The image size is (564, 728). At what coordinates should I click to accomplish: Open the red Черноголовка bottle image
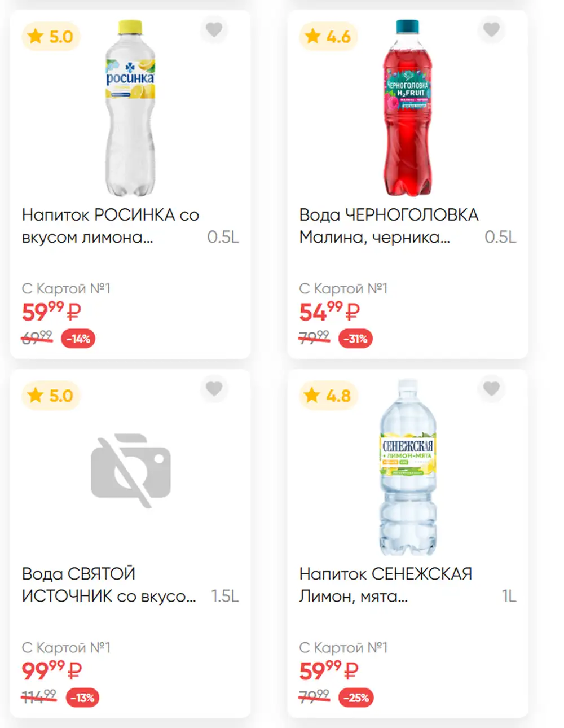pos(407,108)
